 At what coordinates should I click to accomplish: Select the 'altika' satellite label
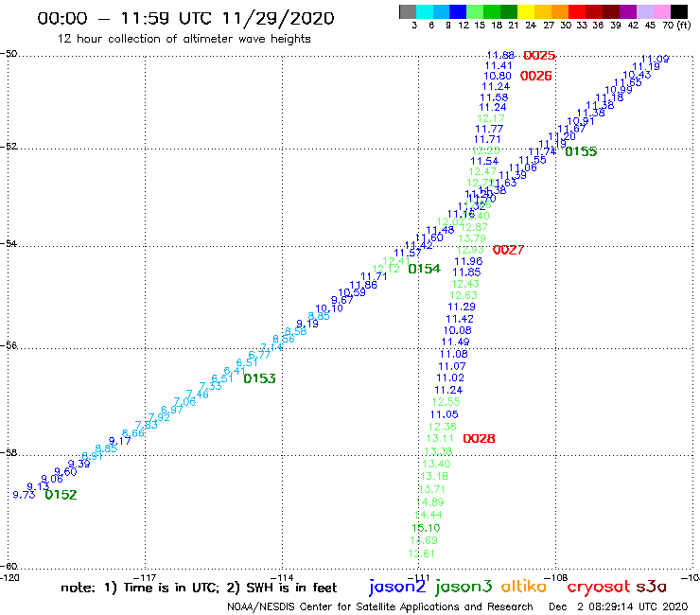[524, 586]
